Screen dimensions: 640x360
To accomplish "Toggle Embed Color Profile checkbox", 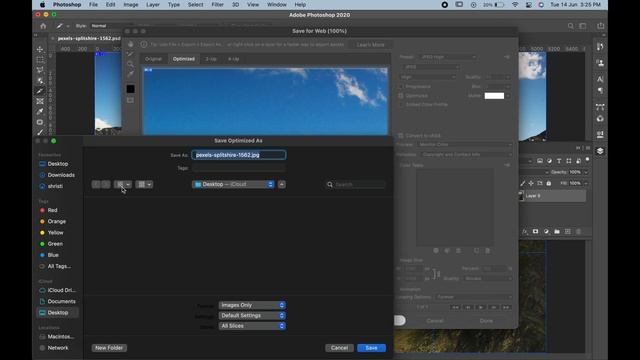I will (400, 104).
